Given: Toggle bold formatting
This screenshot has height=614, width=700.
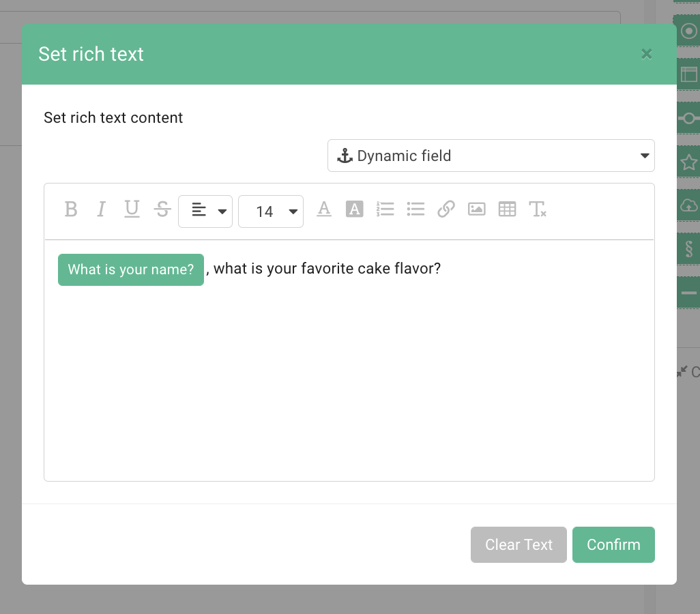Looking at the screenshot, I should coord(71,209).
